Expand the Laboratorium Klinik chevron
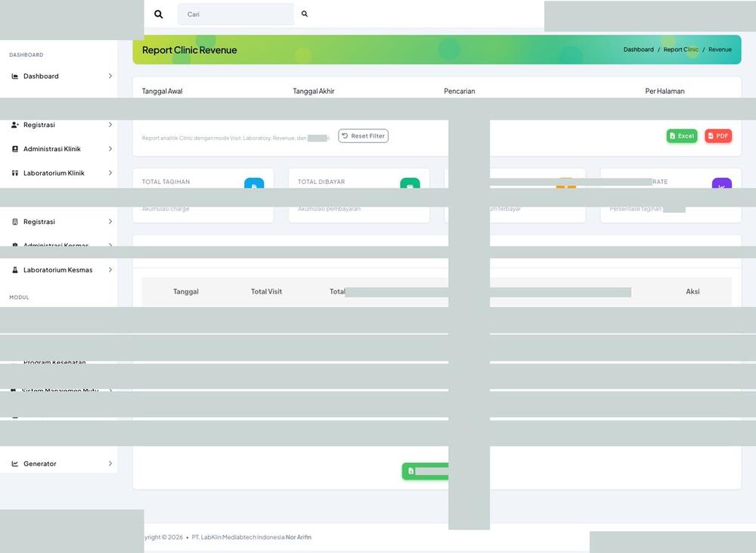The image size is (756, 553). point(110,173)
